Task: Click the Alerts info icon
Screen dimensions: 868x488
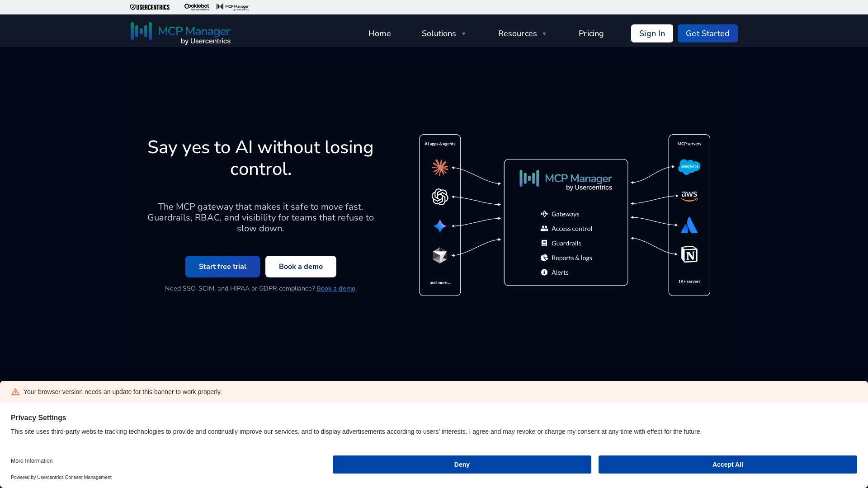Action: pyautogui.click(x=544, y=272)
